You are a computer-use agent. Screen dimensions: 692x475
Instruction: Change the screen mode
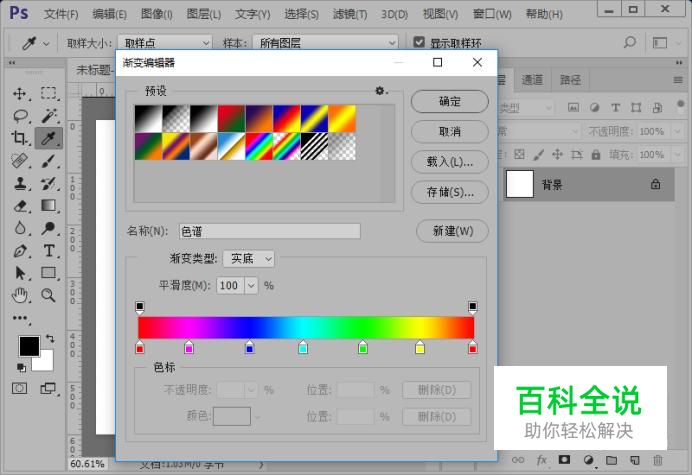click(x=48, y=388)
